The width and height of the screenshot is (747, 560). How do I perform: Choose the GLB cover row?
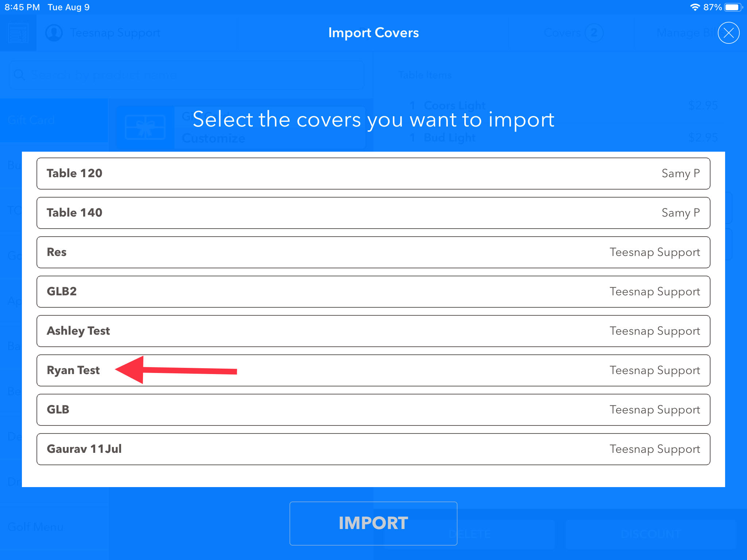pos(373,410)
